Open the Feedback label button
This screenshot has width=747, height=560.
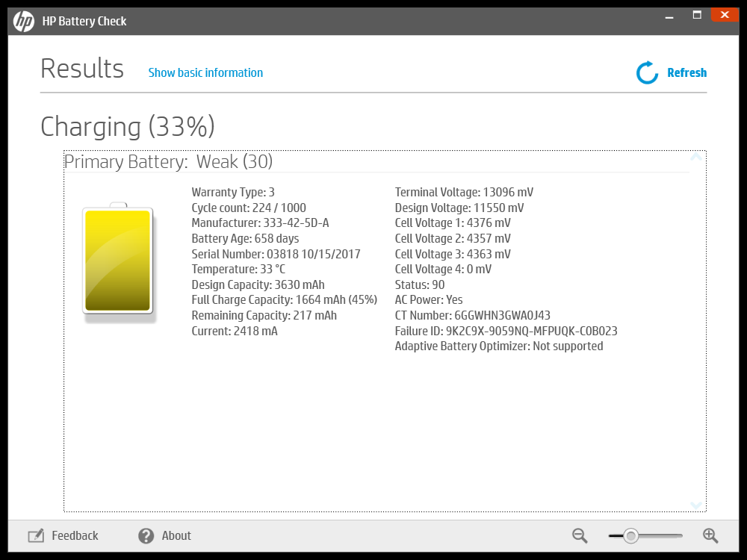tap(75, 535)
